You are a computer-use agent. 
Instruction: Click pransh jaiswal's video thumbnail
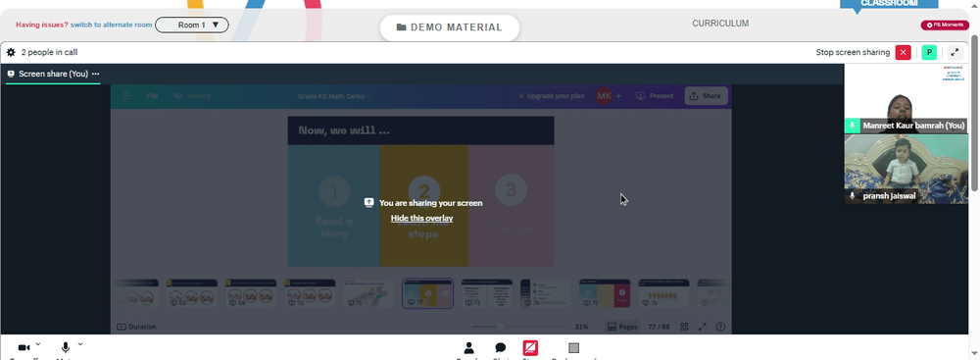pyautogui.click(x=906, y=169)
